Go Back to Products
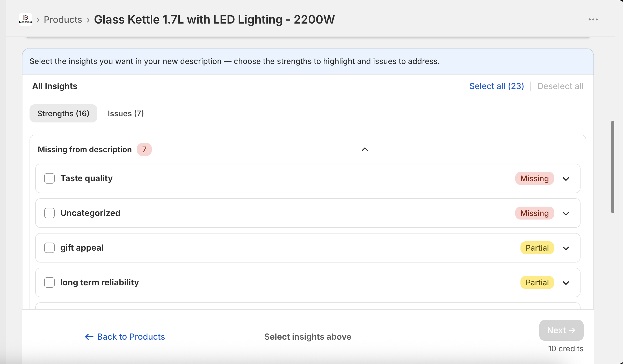 [125, 337]
